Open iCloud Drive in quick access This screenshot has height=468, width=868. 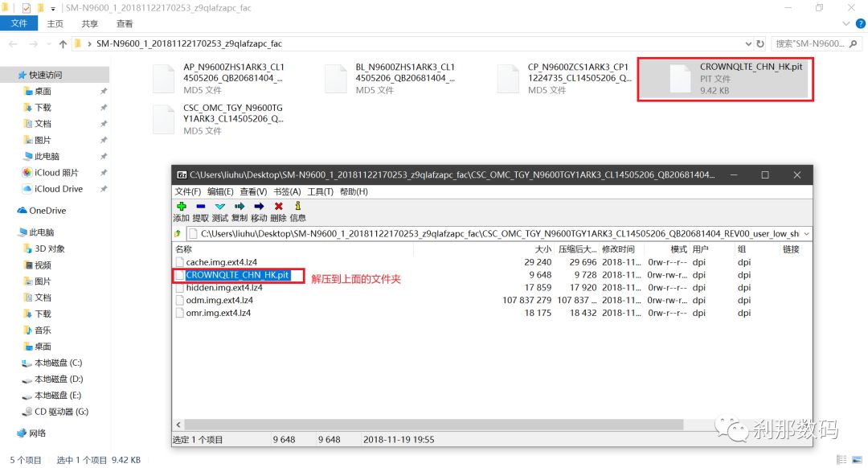[58, 189]
